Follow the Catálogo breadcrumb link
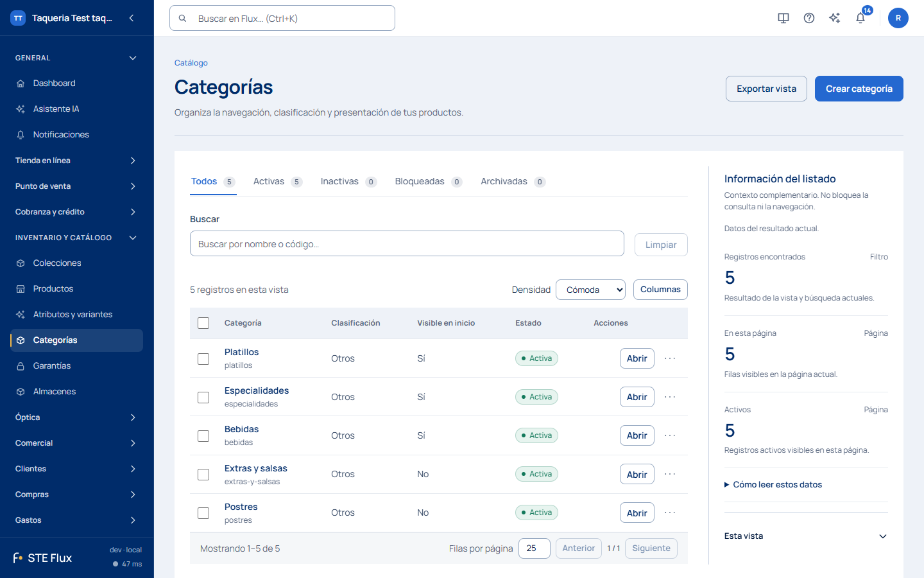Screen dimensions: 924x578 (x=191, y=63)
